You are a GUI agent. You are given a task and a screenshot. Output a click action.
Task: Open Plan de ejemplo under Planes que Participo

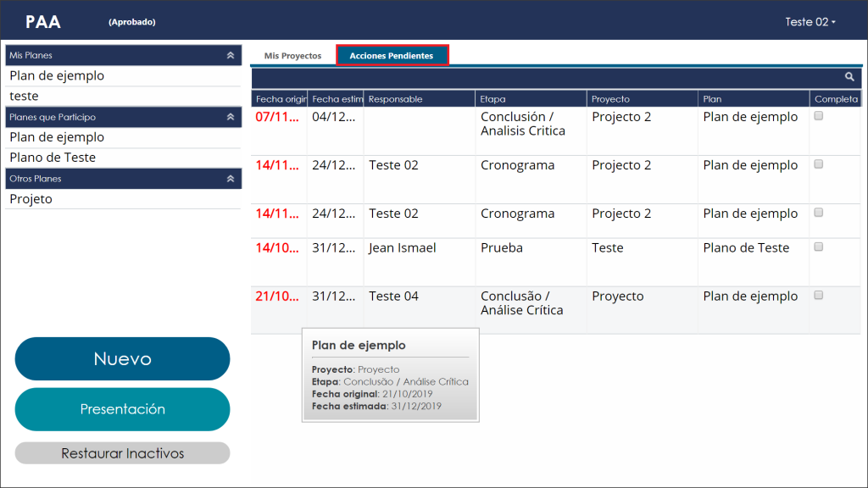pyautogui.click(x=123, y=137)
